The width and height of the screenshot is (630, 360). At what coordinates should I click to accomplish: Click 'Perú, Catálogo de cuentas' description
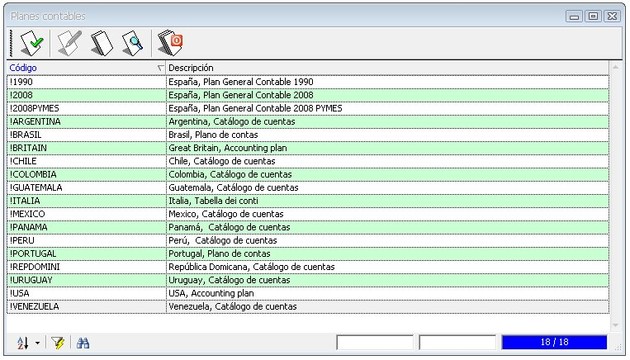223,241
